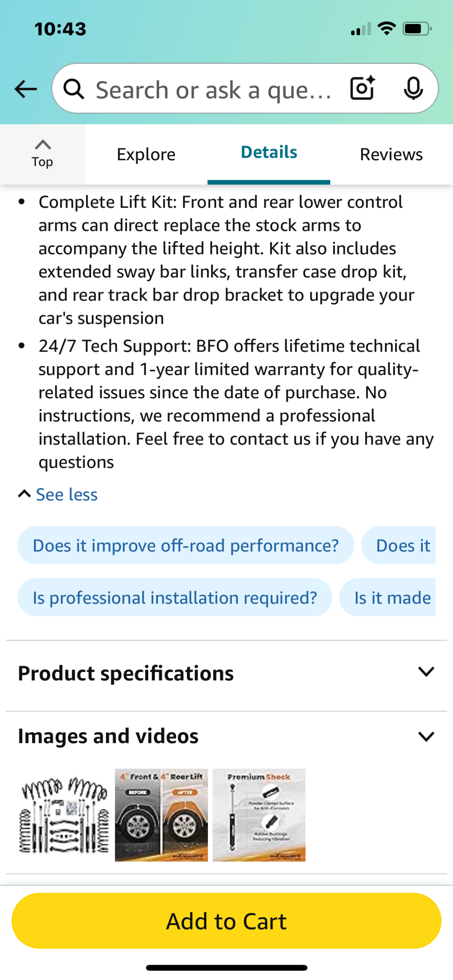The image size is (453, 980).
Task: Switch to the Explore tab
Action: 146,154
